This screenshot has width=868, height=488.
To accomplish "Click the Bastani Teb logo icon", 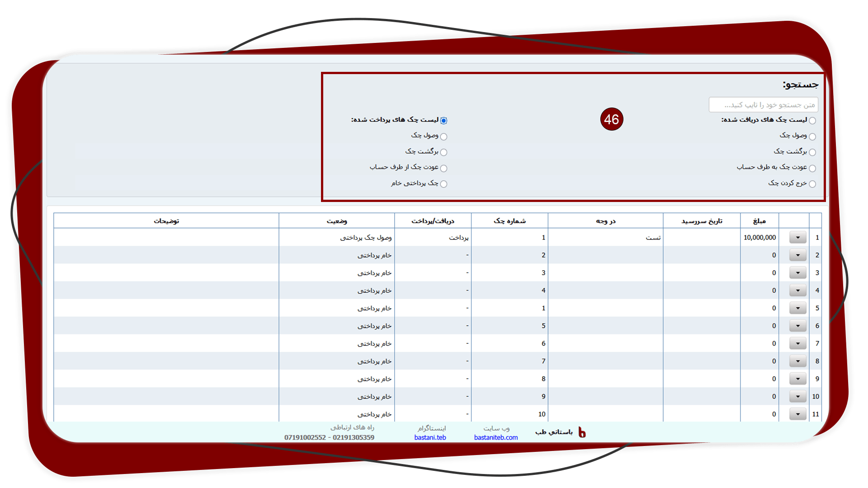I will tap(582, 432).
